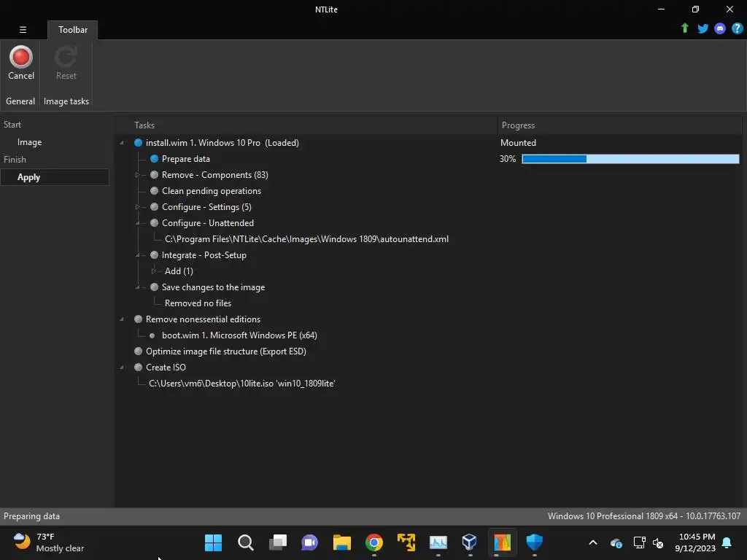
Task: Click the 30% progress bar
Action: [x=630, y=158]
